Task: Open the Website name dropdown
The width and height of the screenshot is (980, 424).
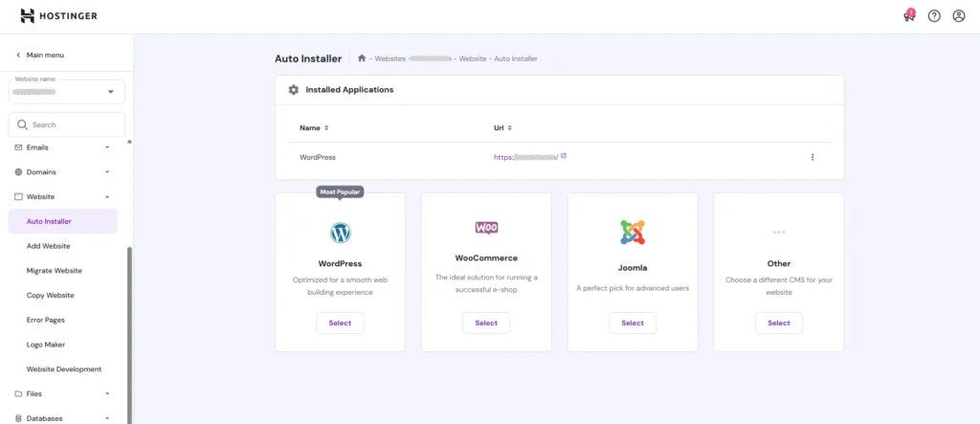Action: point(66,92)
